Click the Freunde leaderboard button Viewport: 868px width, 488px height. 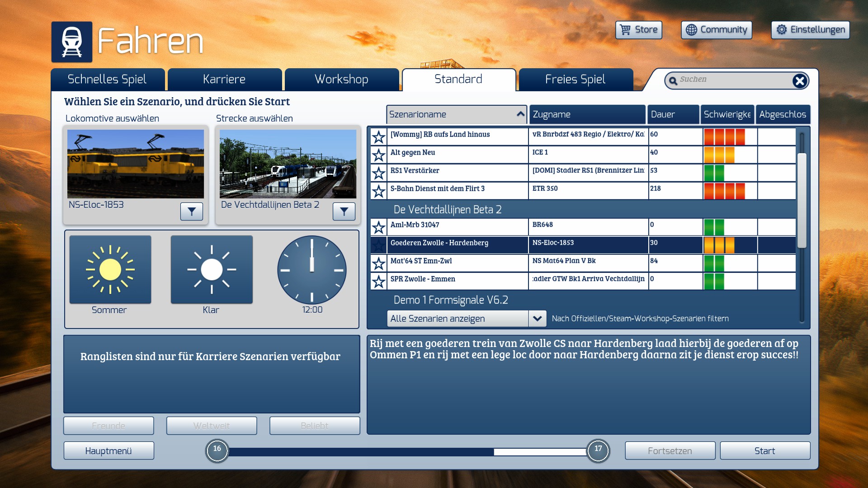coord(108,426)
